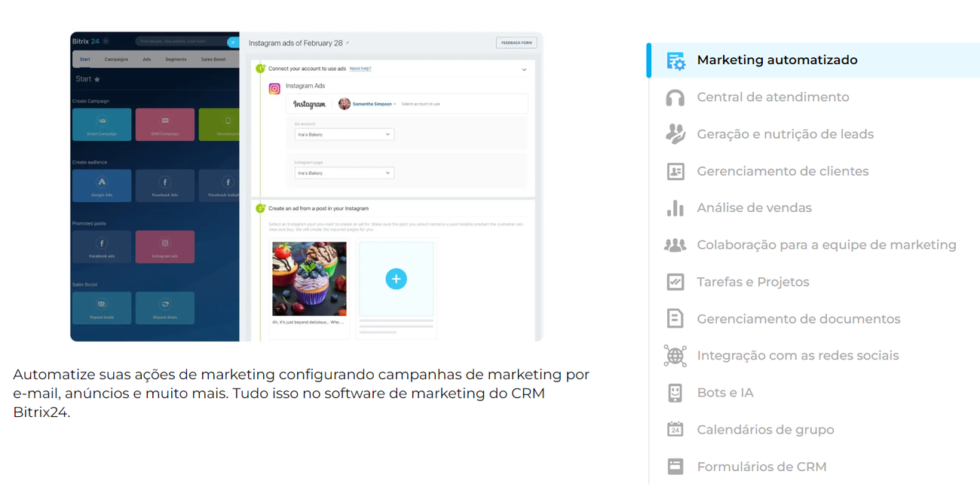Click the 'Instagram ads of February 28' title
Image resolution: width=980 pixels, height=490 pixels.
[296, 43]
